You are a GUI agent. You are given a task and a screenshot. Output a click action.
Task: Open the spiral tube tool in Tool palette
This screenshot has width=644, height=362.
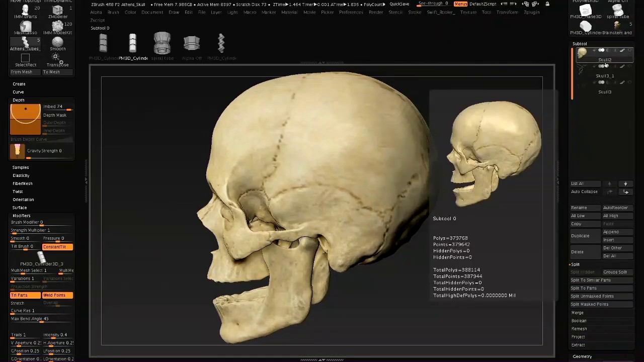(617, 10)
